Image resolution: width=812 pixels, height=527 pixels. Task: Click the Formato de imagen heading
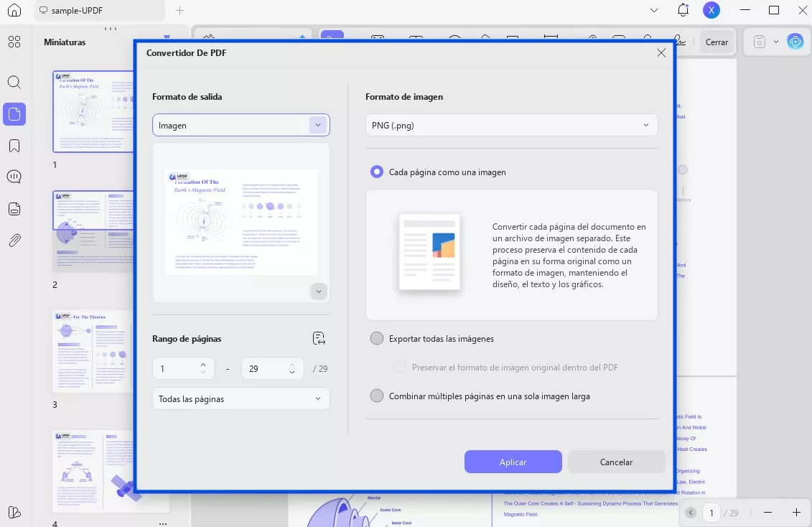(x=404, y=97)
